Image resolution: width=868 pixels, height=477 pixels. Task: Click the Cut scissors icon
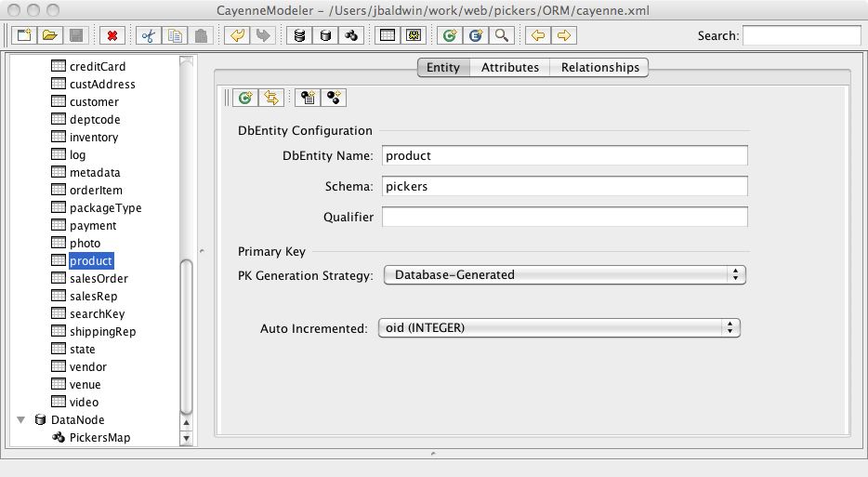pyautogui.click(x=149, y=36)
